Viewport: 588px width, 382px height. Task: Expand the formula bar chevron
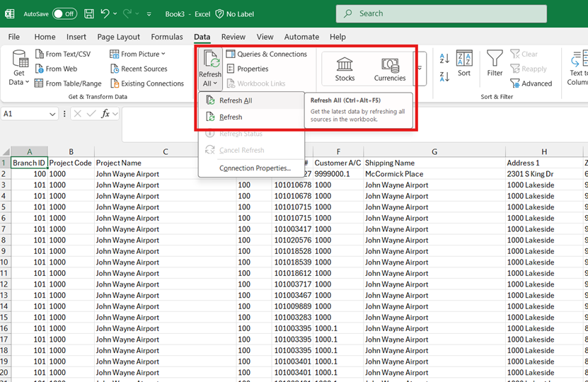coord(115,114)
